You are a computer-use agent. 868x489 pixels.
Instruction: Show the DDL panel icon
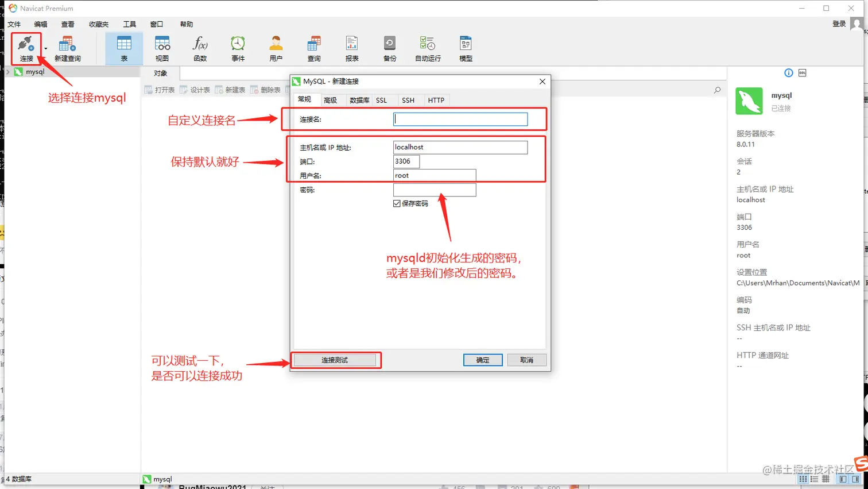[803, 73]
